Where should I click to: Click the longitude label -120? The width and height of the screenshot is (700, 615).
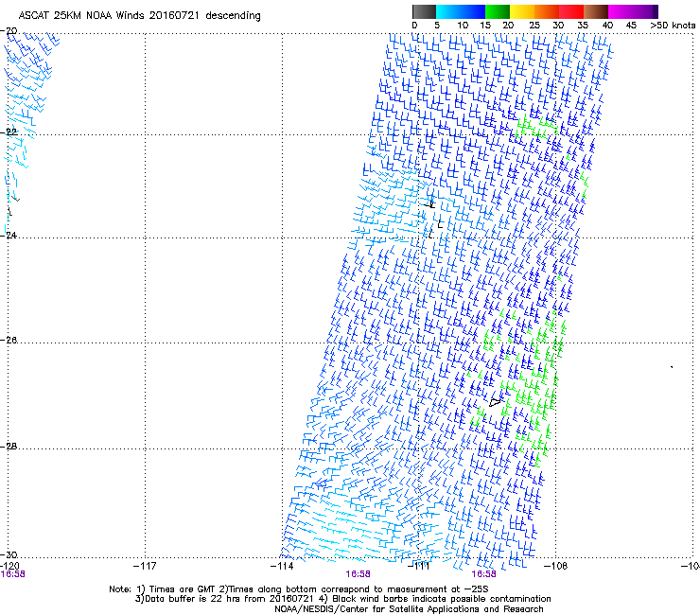click(9, 566)
